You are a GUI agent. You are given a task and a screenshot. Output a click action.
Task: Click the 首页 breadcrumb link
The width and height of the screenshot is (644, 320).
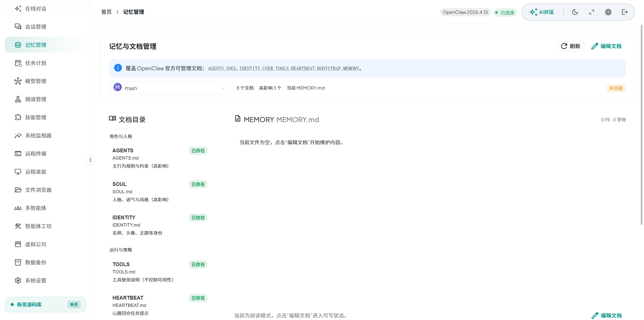pos(106,12)
